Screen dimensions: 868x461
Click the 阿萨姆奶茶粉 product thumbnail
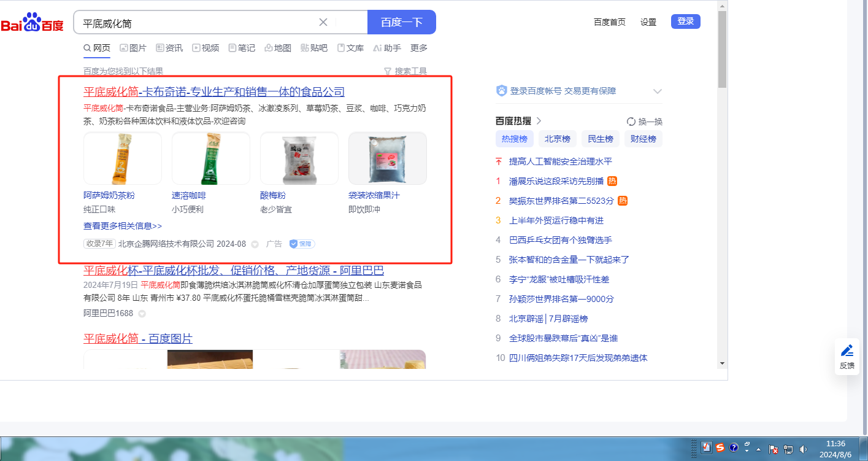click(x=123, y=158)
